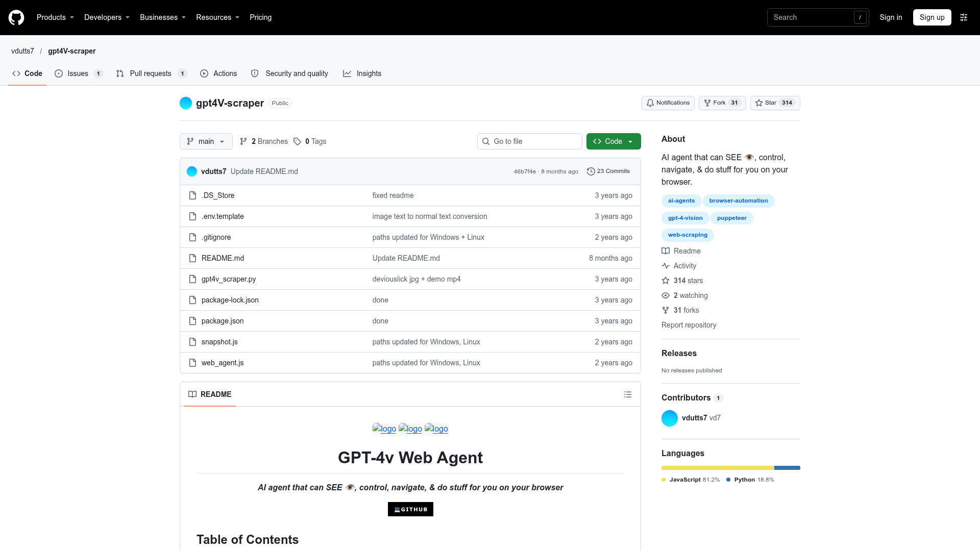Image resolution: width=980 pixels, height=551 pixels.
Task: Open the gpt4v_scraper.py file
Action: pos(229,279)
